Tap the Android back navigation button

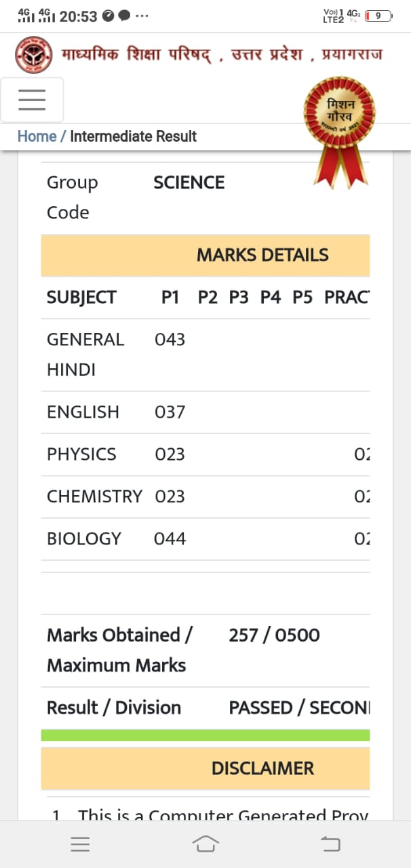click(330, 844)
